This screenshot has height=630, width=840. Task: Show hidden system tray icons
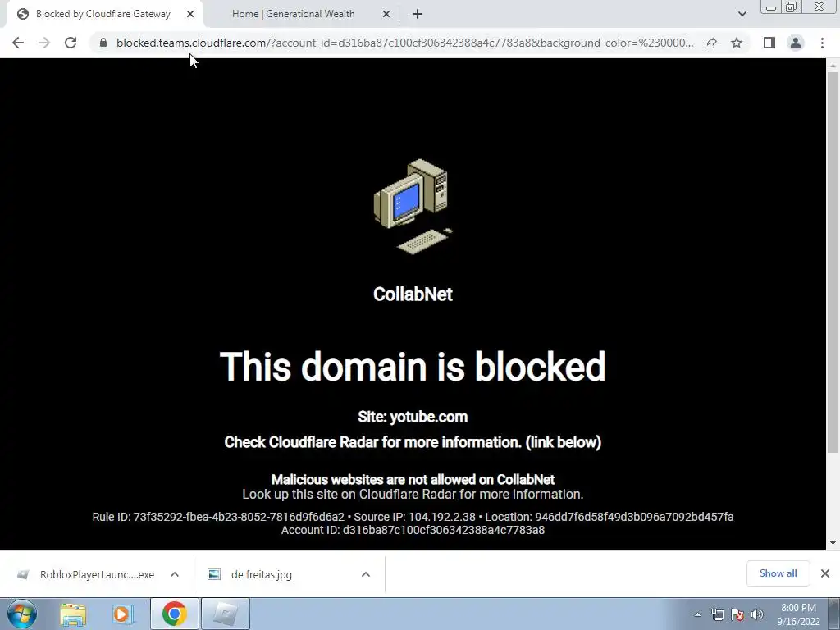coord(697,614)
